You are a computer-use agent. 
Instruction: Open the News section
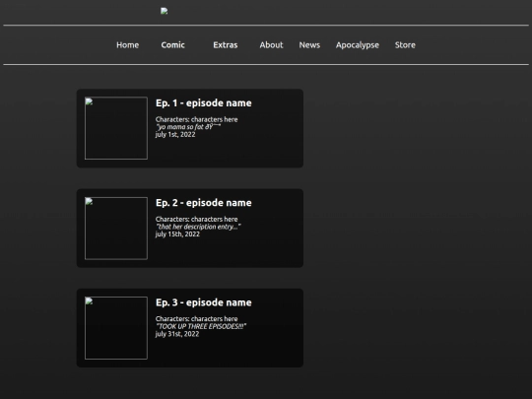309,44
